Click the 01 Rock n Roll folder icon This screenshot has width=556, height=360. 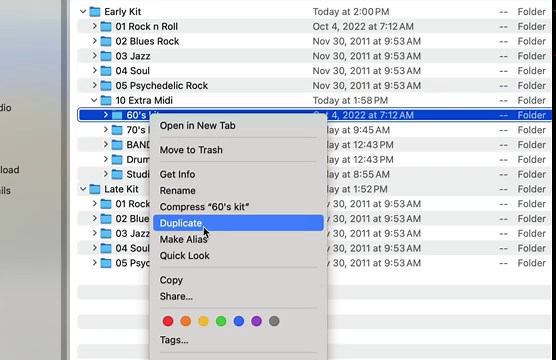click(x=106, y=27)
